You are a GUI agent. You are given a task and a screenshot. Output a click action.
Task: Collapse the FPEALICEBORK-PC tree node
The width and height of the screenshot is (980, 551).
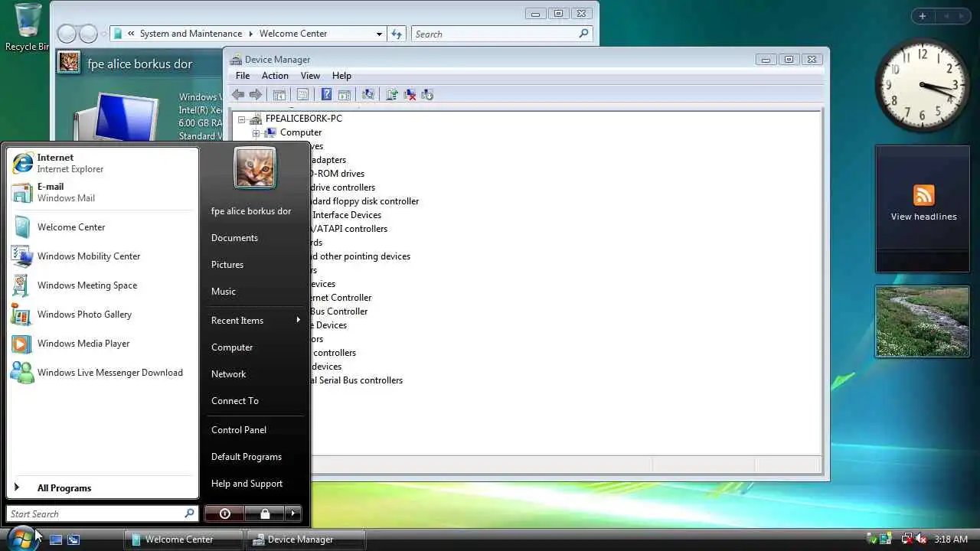tap(242, 119)
